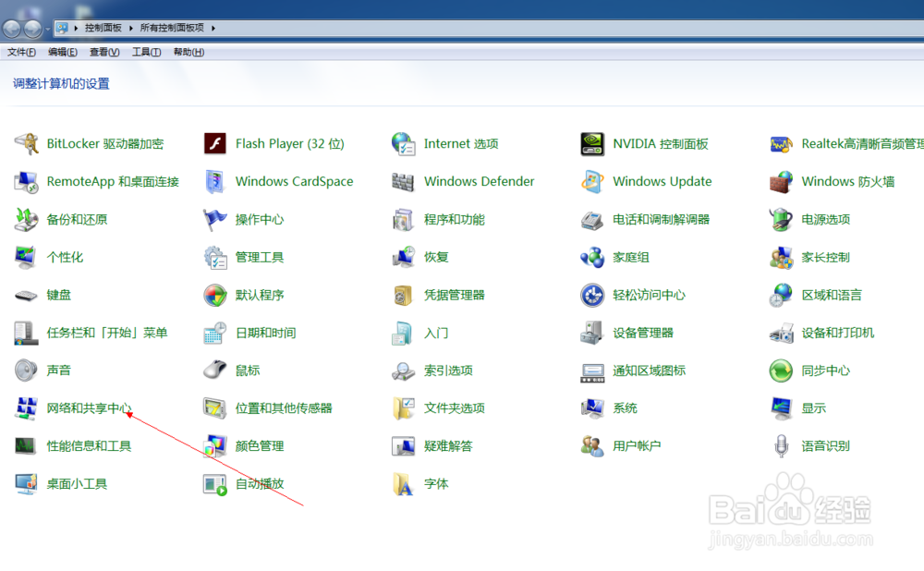Open the Windows Defender wall icon
Image resolution: width=924 pixels, height=571 pixels.
pos(404,181)
